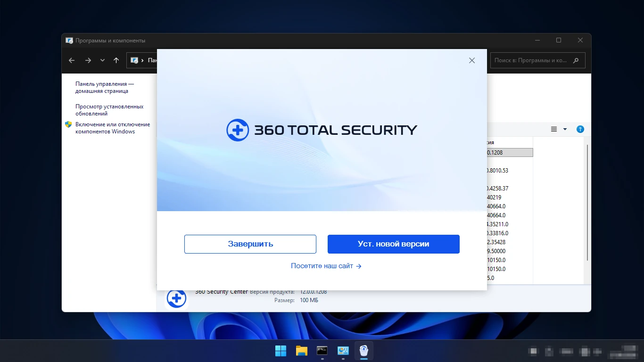
Task: Click the view options list icon
Action: (x=554, y=129)
